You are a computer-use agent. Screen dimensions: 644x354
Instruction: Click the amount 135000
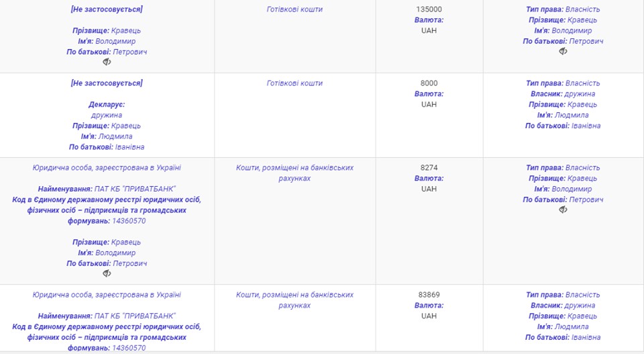429,9
